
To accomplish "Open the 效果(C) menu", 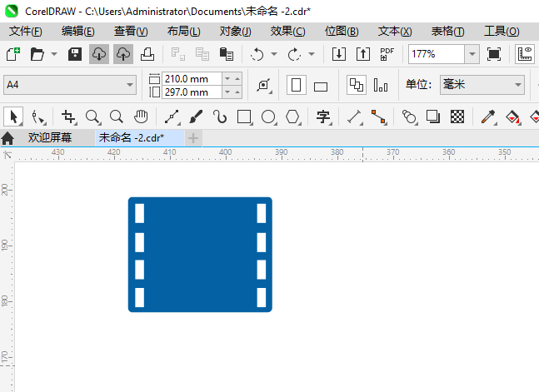I will [x=287, y=32].
